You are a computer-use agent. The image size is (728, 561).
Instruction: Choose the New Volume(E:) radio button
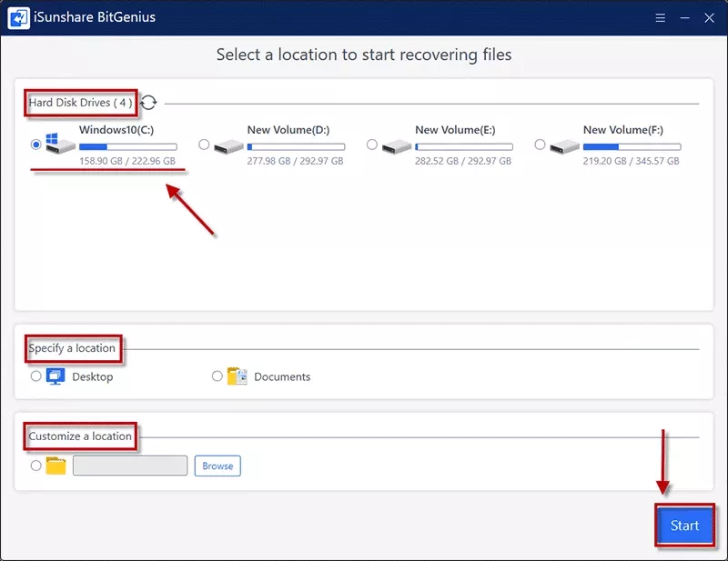pos(372,145)
